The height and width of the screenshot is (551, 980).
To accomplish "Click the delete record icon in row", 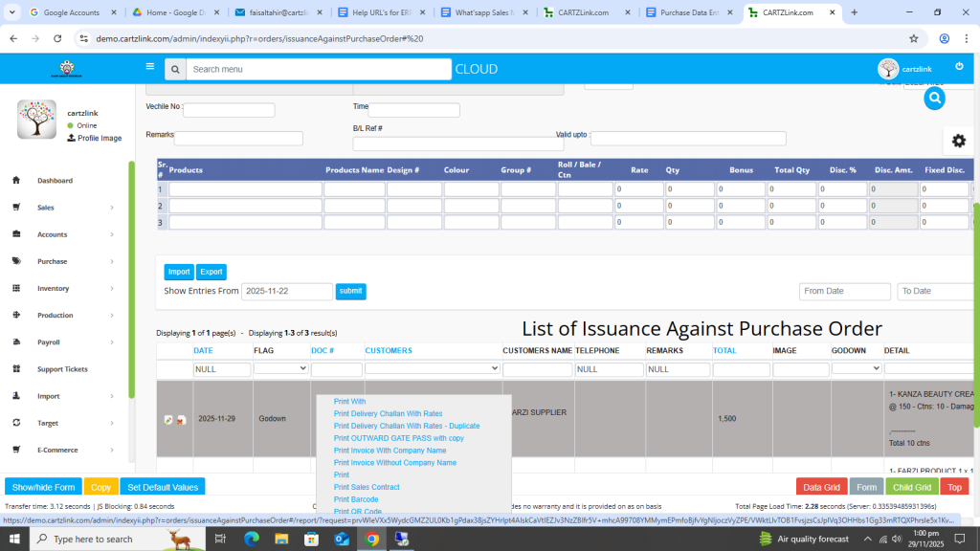I will [x=181, y=420].
